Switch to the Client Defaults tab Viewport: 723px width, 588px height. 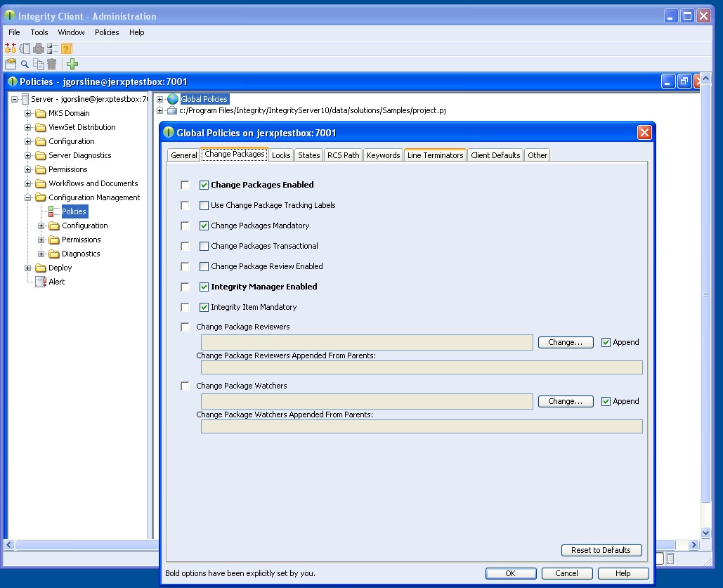495,155
